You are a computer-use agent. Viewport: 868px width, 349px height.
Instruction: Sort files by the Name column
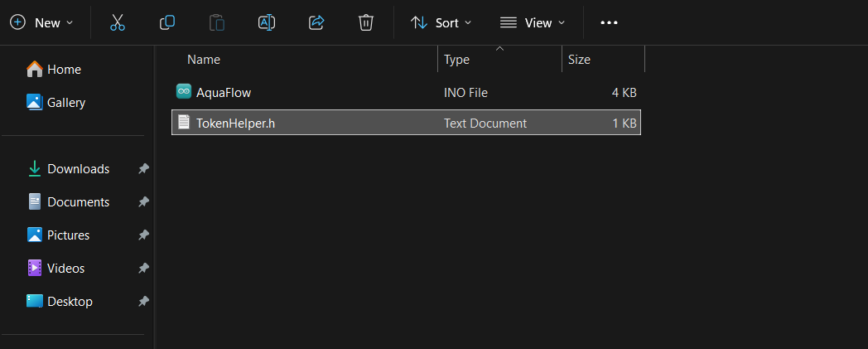[x=204, y=60]
